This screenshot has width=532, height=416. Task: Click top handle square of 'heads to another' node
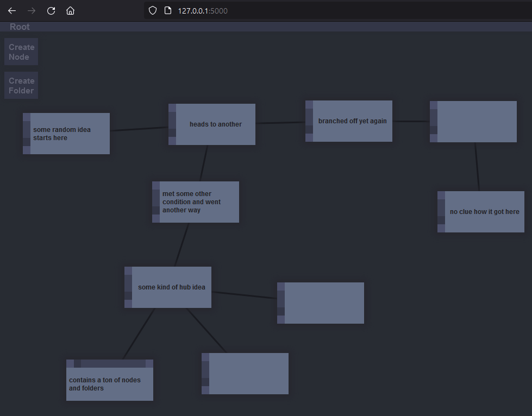click(172, 108)
